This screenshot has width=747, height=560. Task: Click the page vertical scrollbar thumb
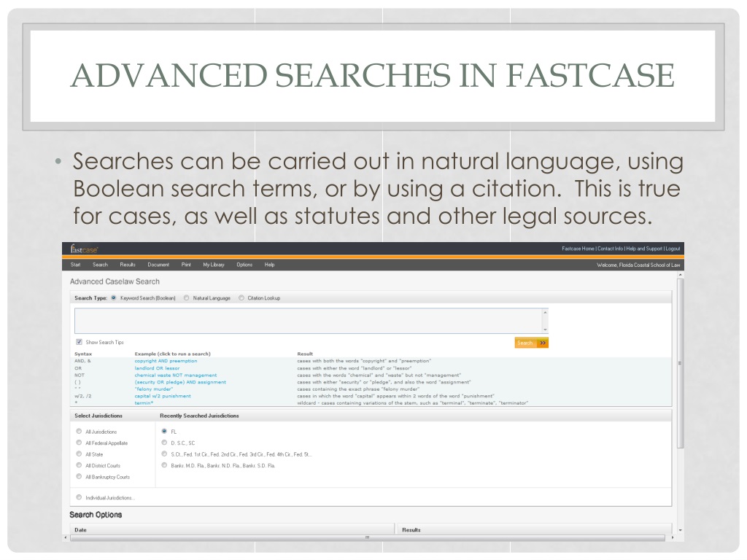pos(681,363)
